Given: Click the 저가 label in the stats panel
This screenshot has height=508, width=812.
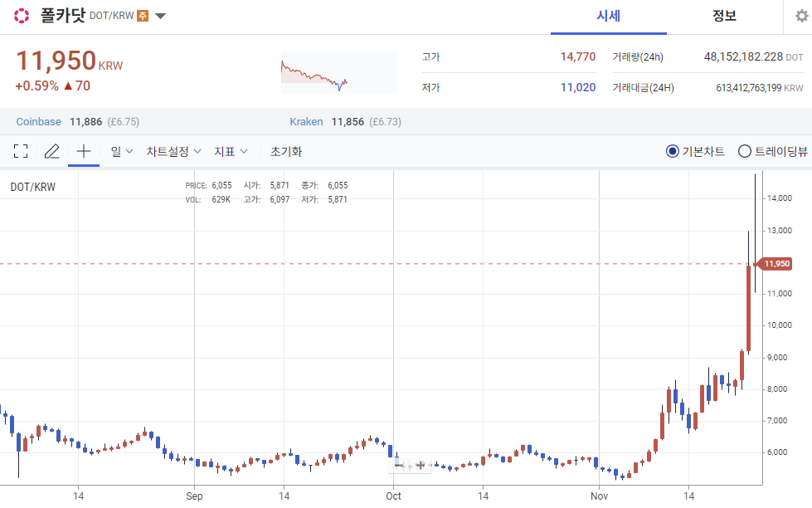Looking at the screenshot, I should click(x=430, y=87).
